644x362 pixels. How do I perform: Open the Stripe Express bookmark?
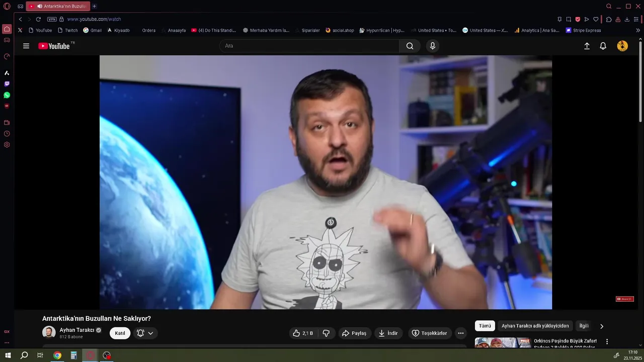(x=583, y=30)
